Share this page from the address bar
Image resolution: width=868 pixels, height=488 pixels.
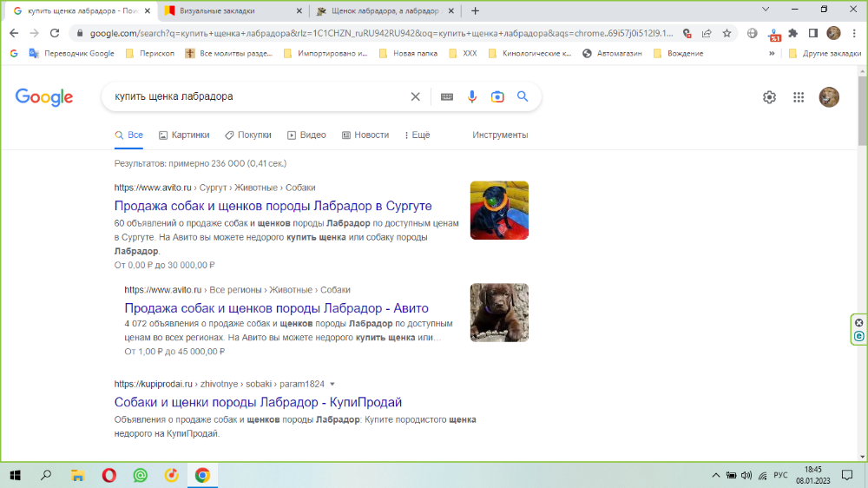(707, 33)
